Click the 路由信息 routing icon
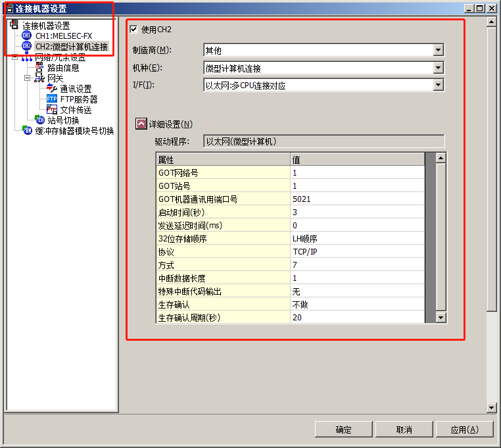This screenshot has width=501, height=448. pyautogui.click(x=39, y=67)
